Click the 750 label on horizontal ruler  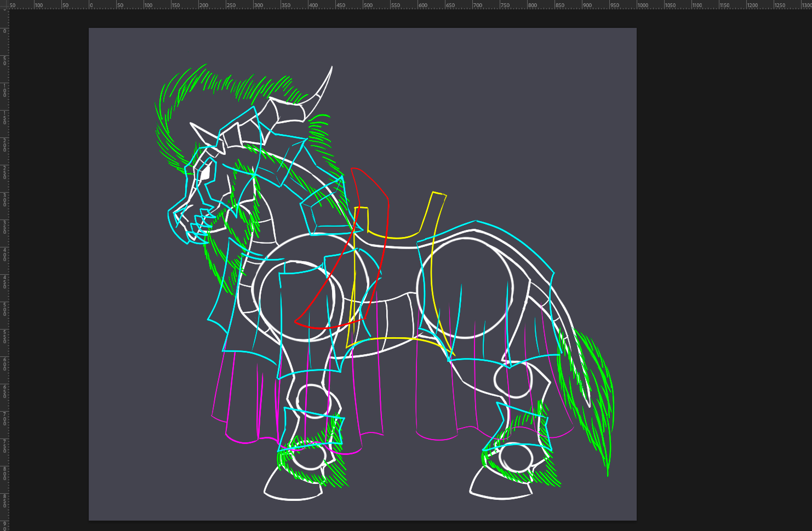click(x=505, y=5)
